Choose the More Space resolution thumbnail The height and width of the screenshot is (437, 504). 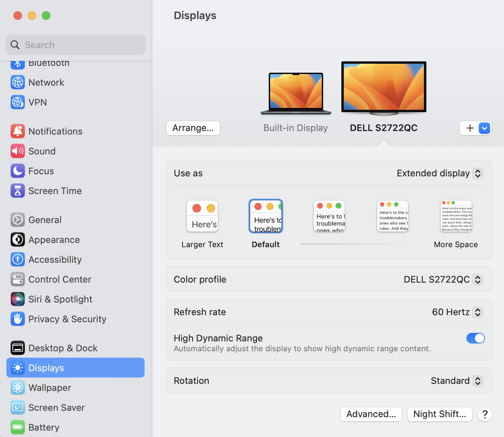[456, 216]
